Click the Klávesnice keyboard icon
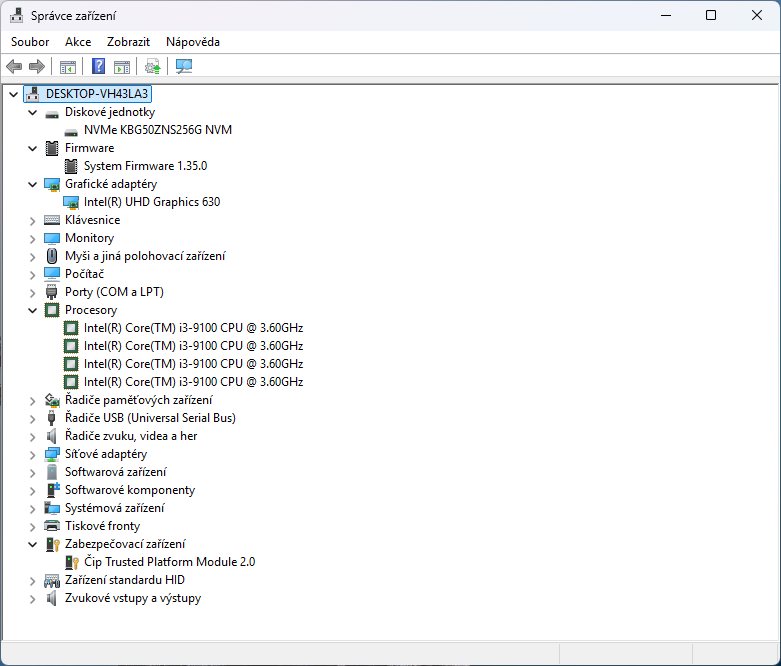Screen dimensions: 781x666 point(52,220)
